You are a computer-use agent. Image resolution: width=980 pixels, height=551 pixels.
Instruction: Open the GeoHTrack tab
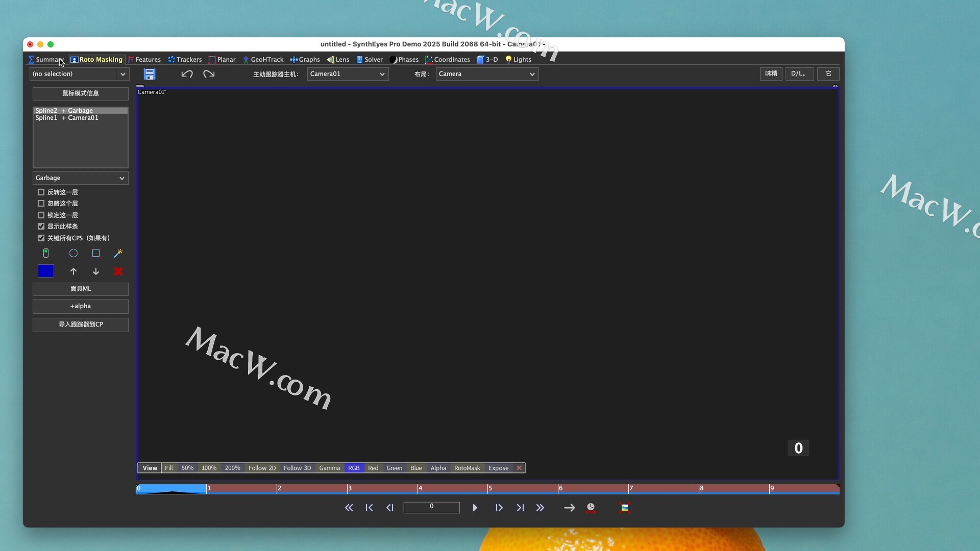(263, 60)
